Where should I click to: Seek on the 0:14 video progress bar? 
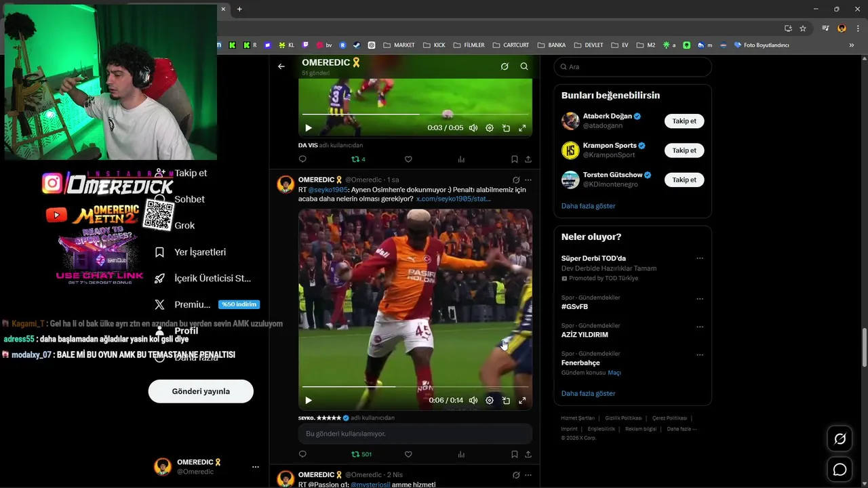[x=415, y=386]
